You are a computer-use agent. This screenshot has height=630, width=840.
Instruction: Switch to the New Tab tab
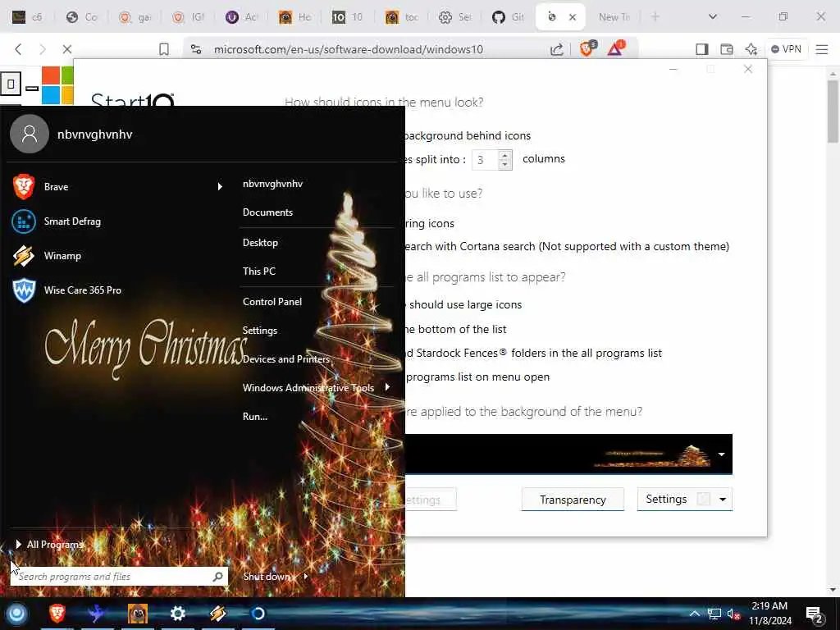tap(614, 16)
